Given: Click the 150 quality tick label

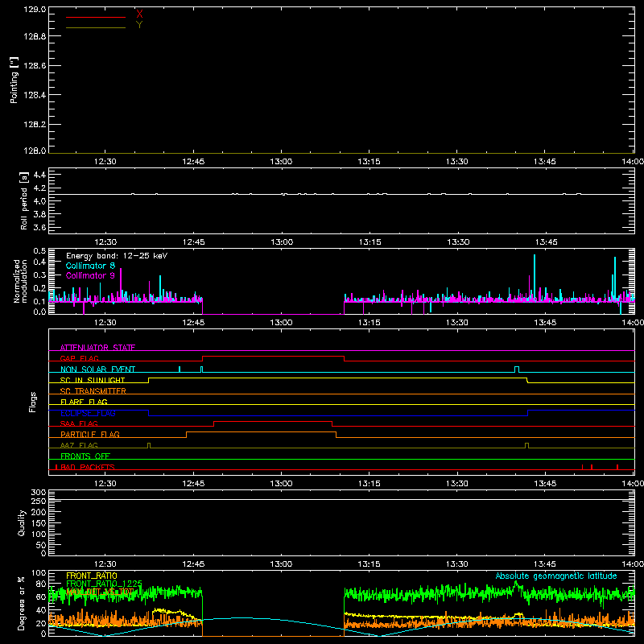Looking at the screenshot, I should tap(38, 523).
